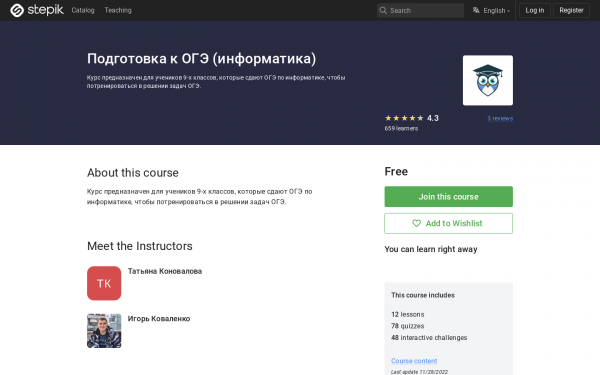Click the five-star rating display

click(404, 118)
